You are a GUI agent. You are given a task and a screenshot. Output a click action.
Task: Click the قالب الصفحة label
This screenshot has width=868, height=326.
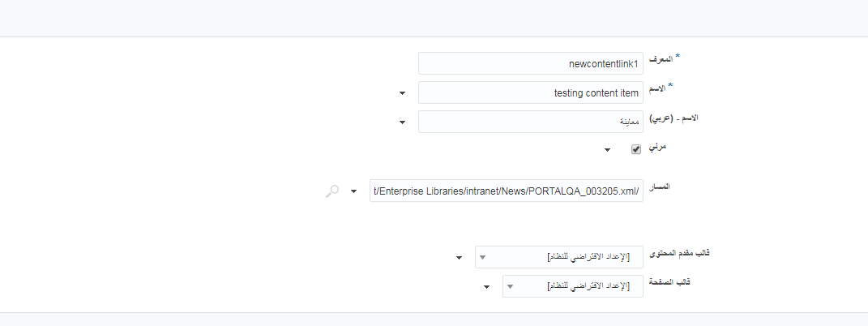[669, 282]
